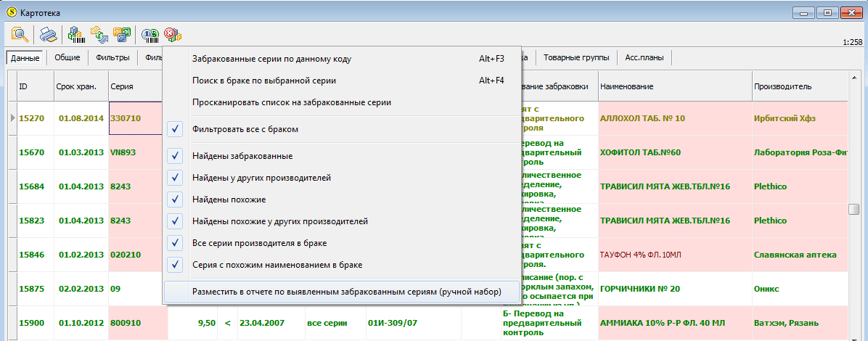Click the vertical scrollbar thumb
The width and height of the screenshot is (868, 341).
point(854,209)
